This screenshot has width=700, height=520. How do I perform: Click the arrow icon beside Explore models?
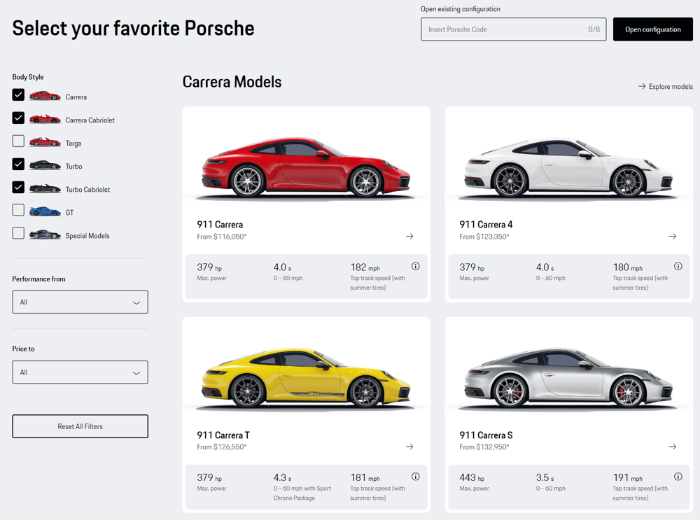(x=642, y=86)
